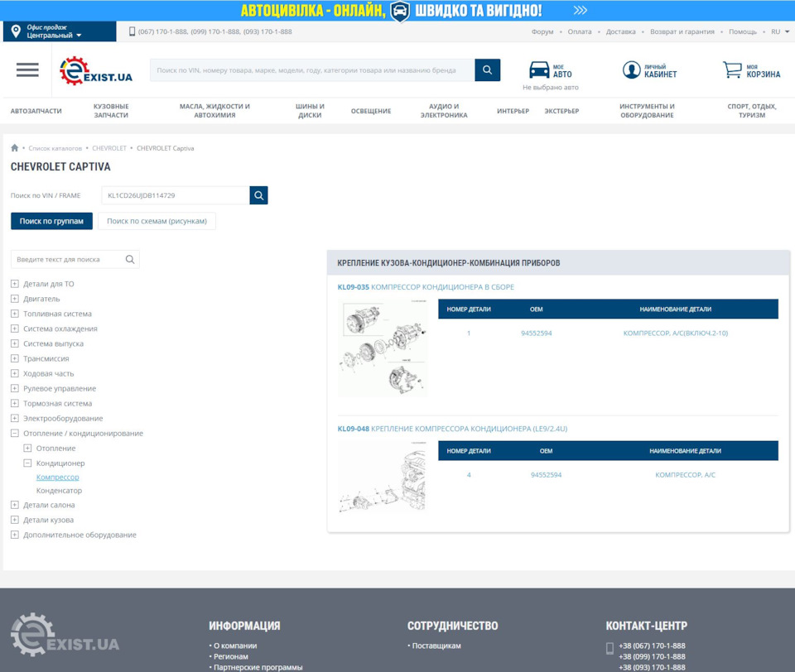Expand the Топливная система node
Viewport: 795px width, 672px height.
tap(15, 314)
